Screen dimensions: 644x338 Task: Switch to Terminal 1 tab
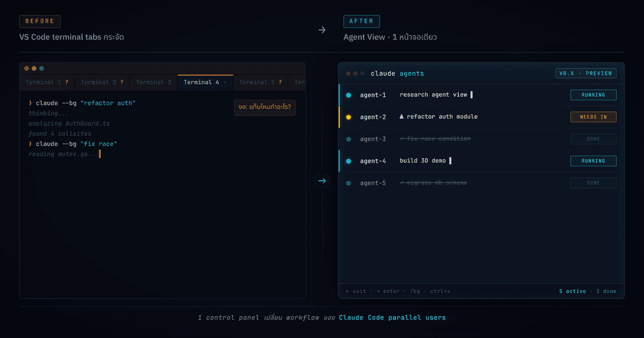tap(47, 82)
